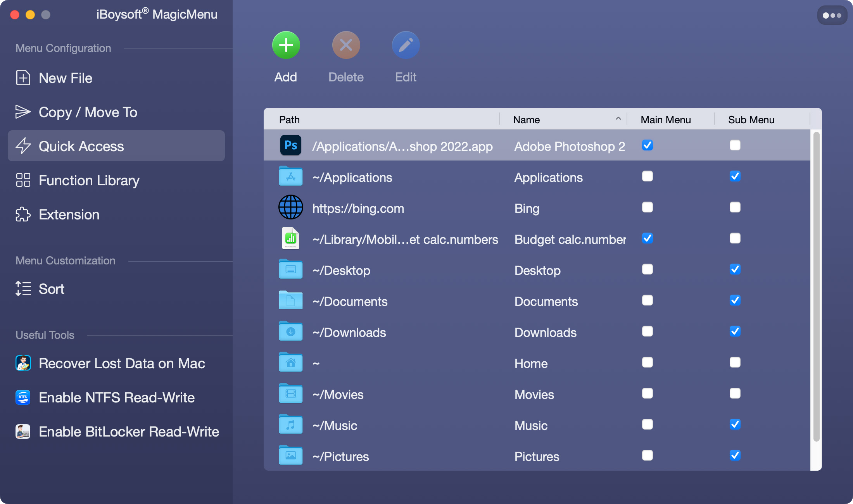Viewport: 853px width, 504px height.
Task: Click the Numbers file icon
Action: (x=290, y=238)
